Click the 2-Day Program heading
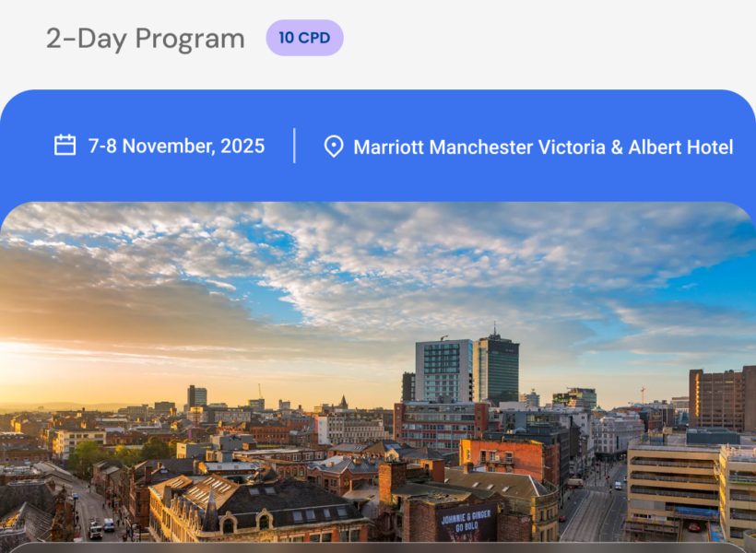This screenshot has width=756, height=553. (x=146, y=39)
